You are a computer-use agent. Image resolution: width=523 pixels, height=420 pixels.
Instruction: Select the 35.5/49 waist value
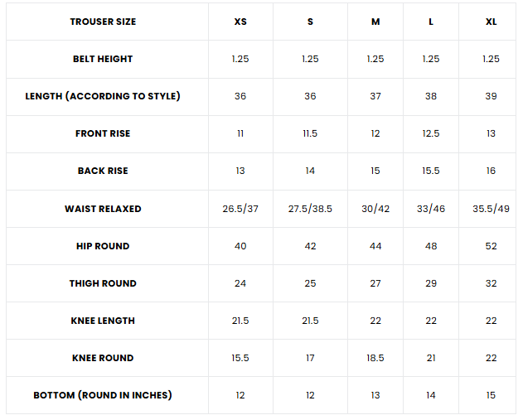click(x=491, y=209)
